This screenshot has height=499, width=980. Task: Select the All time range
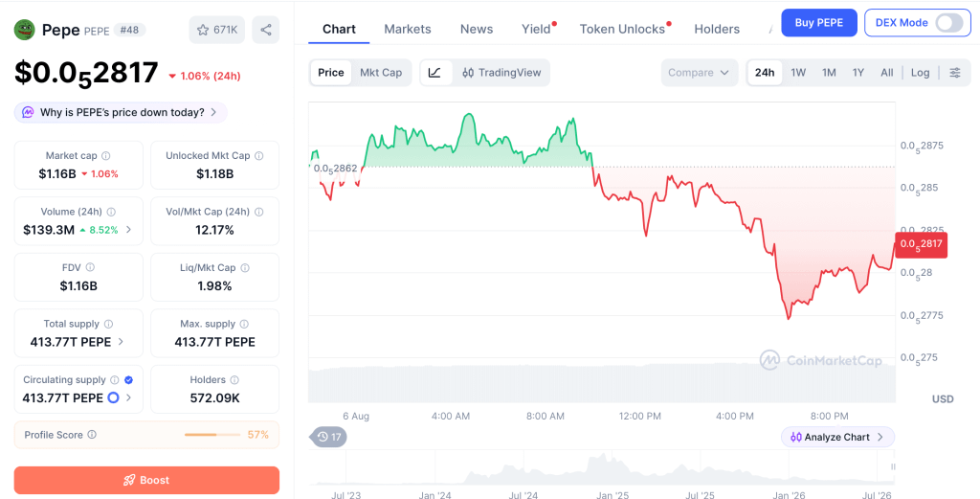point(887,73)
